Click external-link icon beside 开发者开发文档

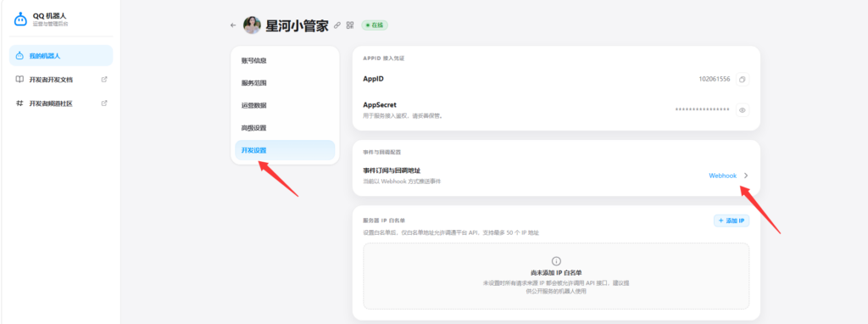tap(104, 79)
